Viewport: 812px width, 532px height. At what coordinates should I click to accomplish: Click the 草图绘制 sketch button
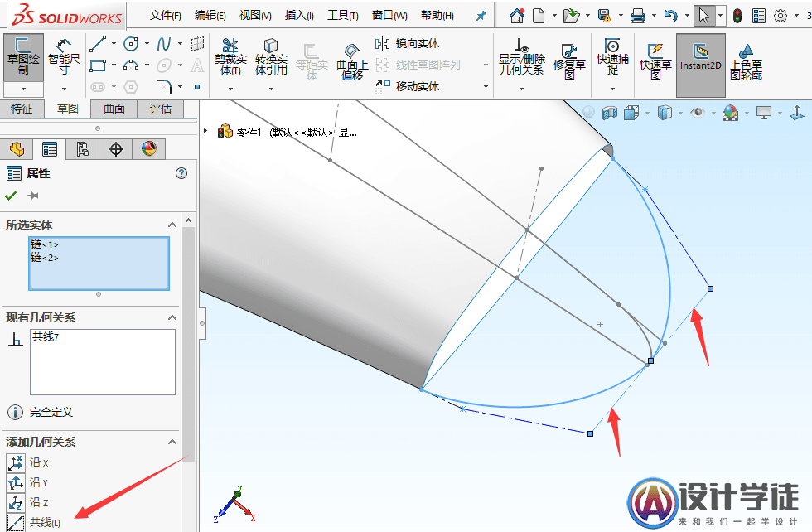point(23,57)
